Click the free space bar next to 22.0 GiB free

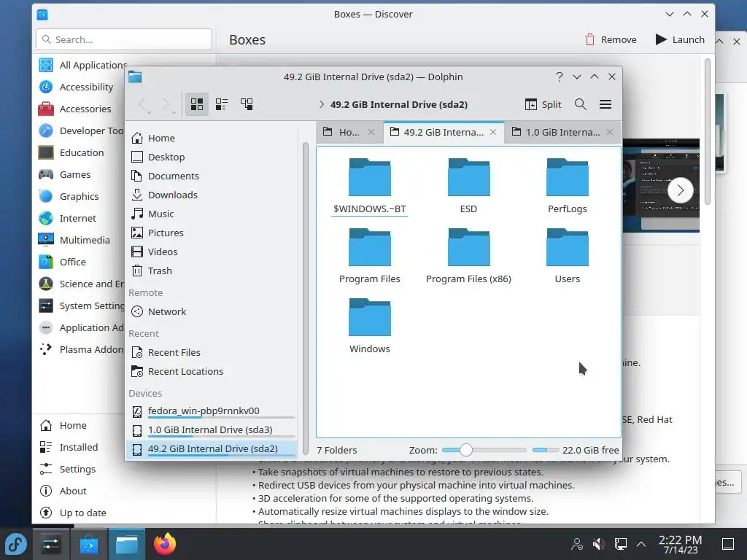(545, 450)
